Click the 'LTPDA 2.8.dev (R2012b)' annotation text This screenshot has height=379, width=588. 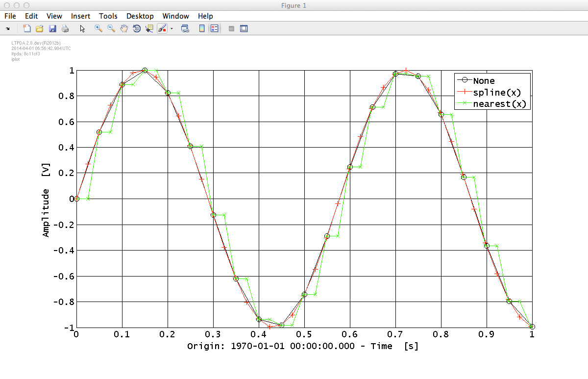pyautogui.click(x=36, y=43)
